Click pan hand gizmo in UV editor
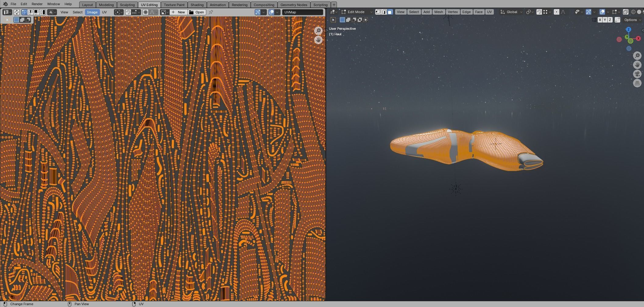This screenshot has height=307, width=644. point(318,40)
